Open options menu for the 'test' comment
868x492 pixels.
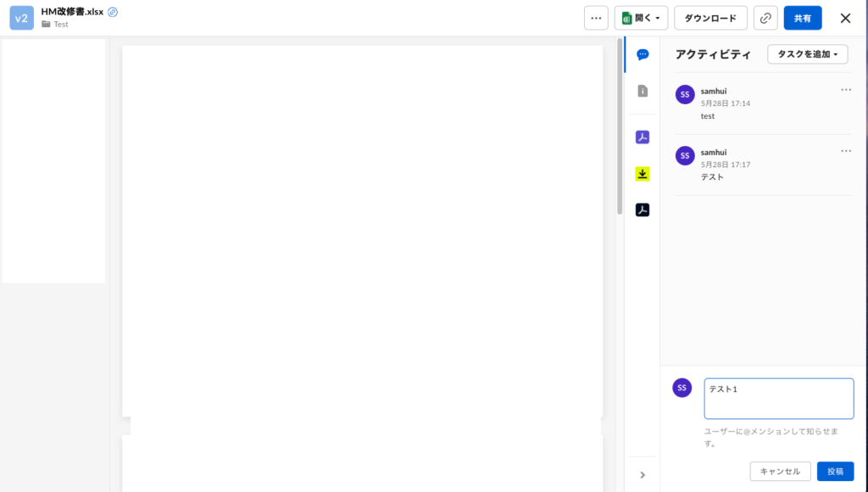[x=845, y=90]
